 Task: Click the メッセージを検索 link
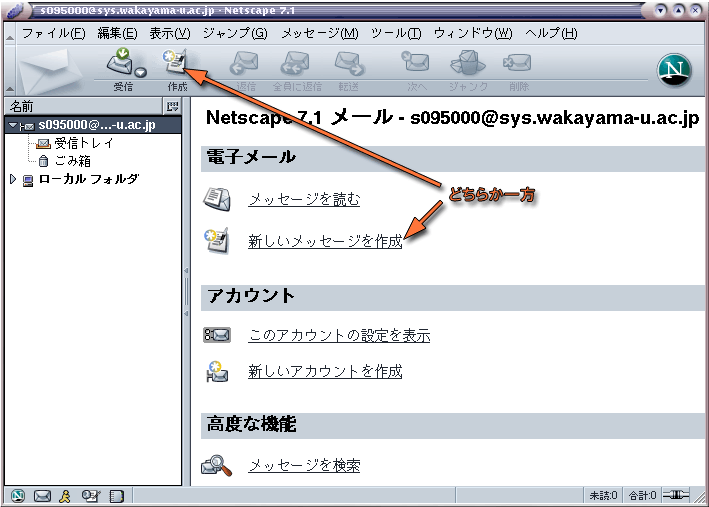(x=304, y=465)
